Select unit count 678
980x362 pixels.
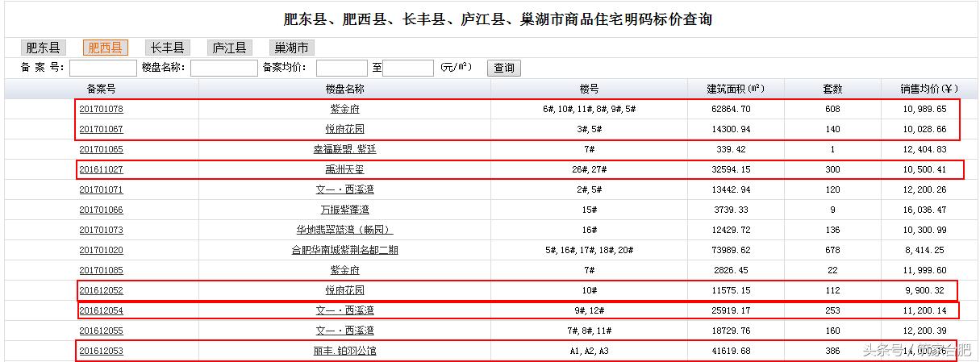(x=832, y=250)
